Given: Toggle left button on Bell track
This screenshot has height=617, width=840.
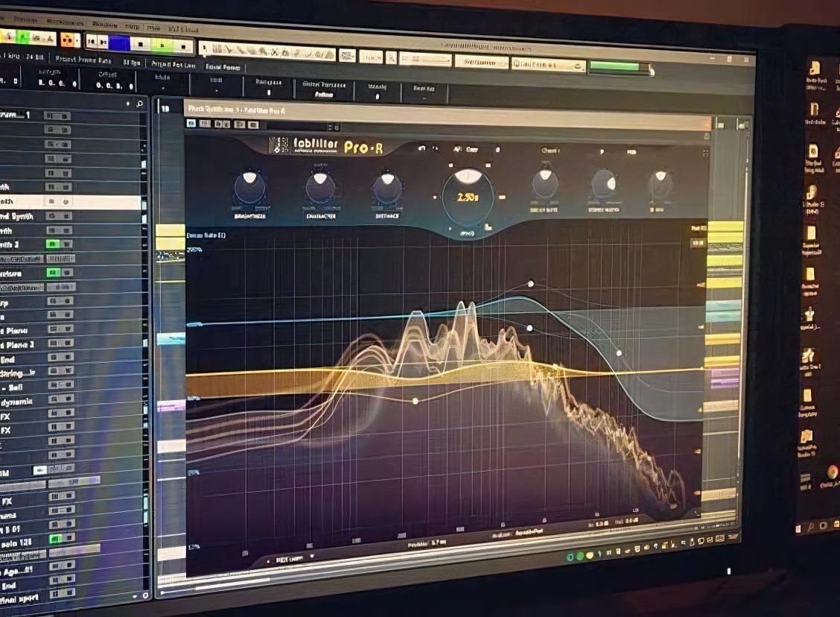Looking at the screenshot, I should point(54,385).
